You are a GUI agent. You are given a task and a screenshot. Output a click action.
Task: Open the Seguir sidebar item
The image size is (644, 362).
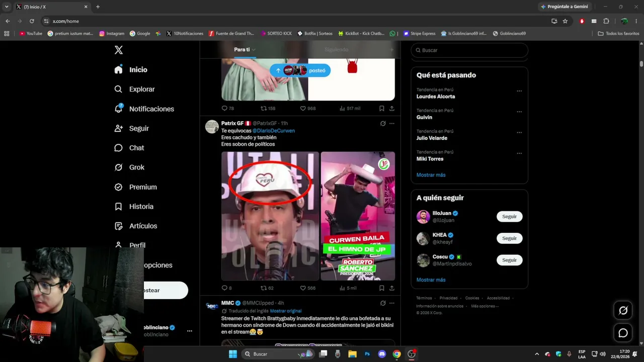tap(131, 128)
